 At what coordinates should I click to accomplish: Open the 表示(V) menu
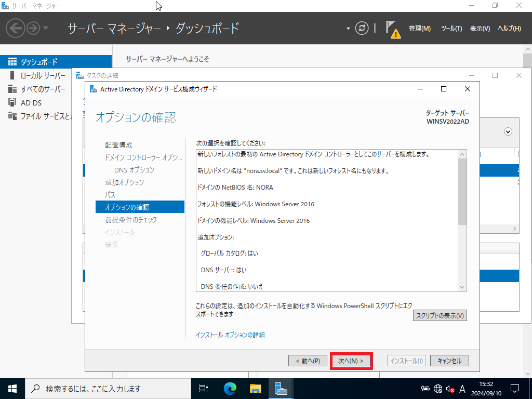480,29
